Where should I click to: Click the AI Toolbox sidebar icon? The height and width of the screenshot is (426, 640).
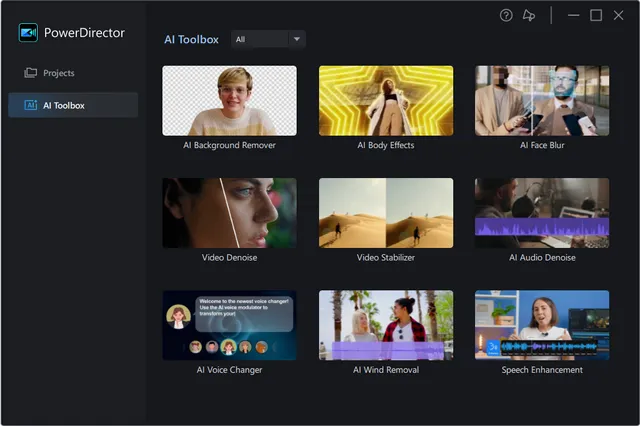pyautogui.click(x=30, y=105)
